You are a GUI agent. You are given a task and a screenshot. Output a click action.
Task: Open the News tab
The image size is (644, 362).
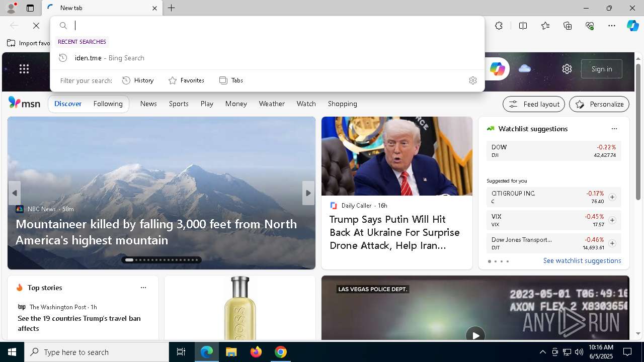point(148,104)
